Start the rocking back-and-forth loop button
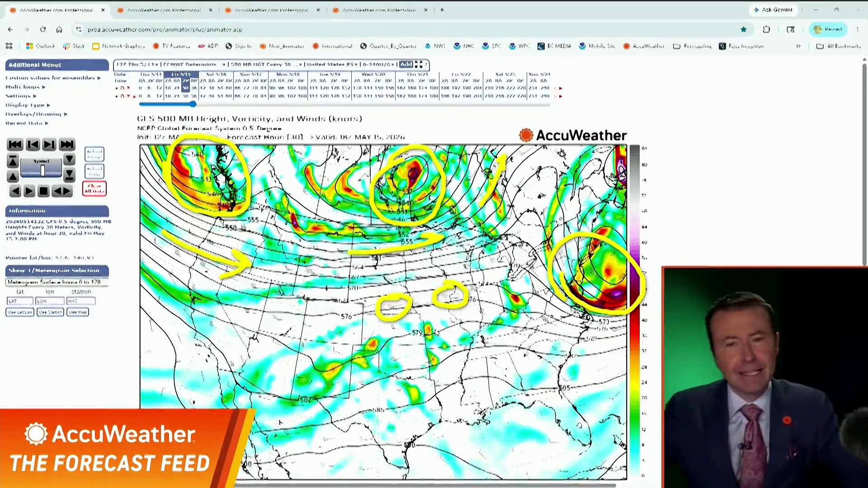Image resolution: width=868 pixels, height=488 pixels. click(x=62, y=191)
